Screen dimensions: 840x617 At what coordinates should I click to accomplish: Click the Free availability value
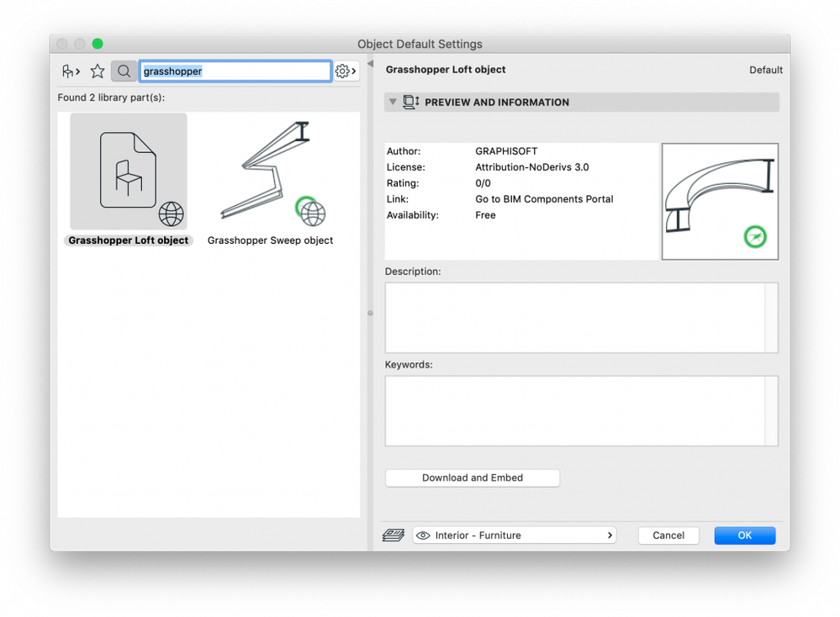pos(485,214)
